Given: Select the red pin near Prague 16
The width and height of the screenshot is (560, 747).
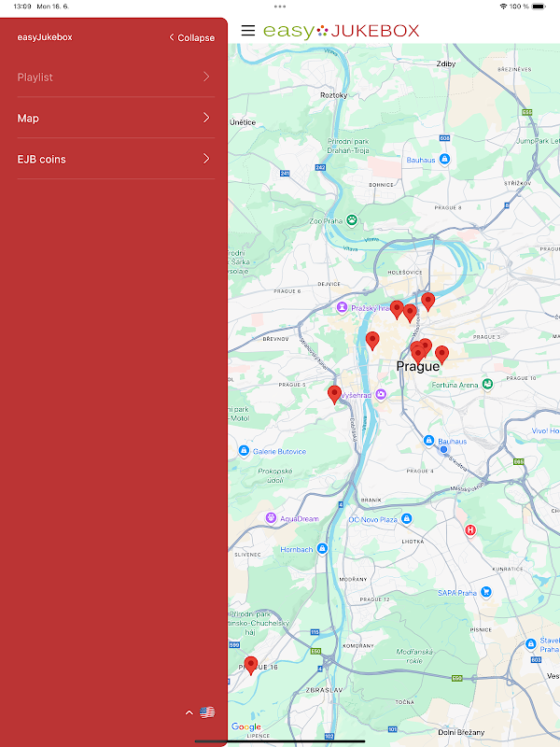Looking at the screenshot, I should pos(251,665).
